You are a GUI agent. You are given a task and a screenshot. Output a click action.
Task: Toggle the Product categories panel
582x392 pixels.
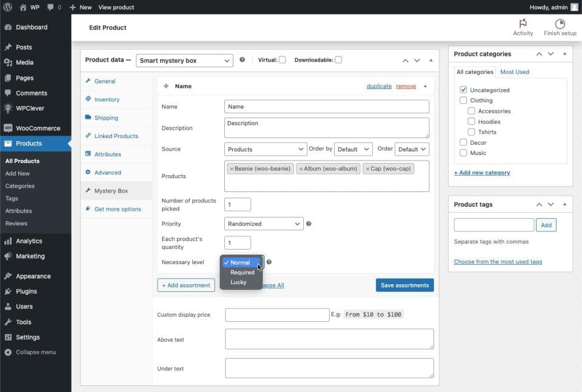click(x=564, y=54)
